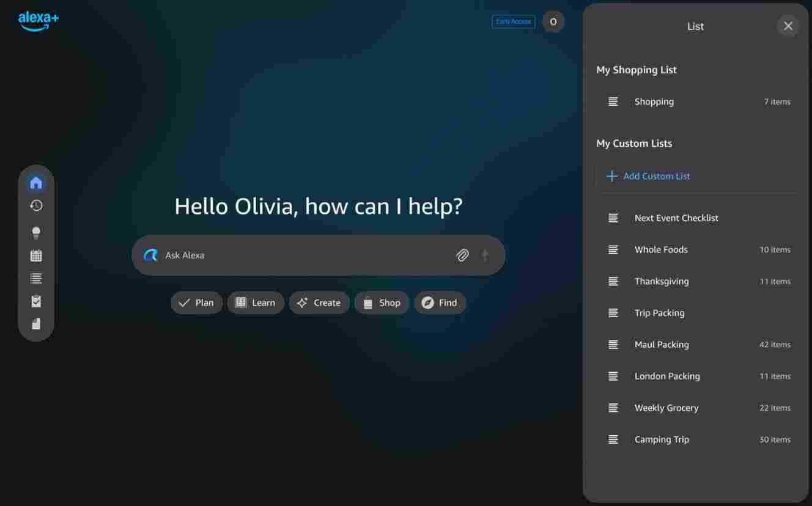
Task: Open the lightbulb icon in the sidebar
Action: (x=36, y=232)
